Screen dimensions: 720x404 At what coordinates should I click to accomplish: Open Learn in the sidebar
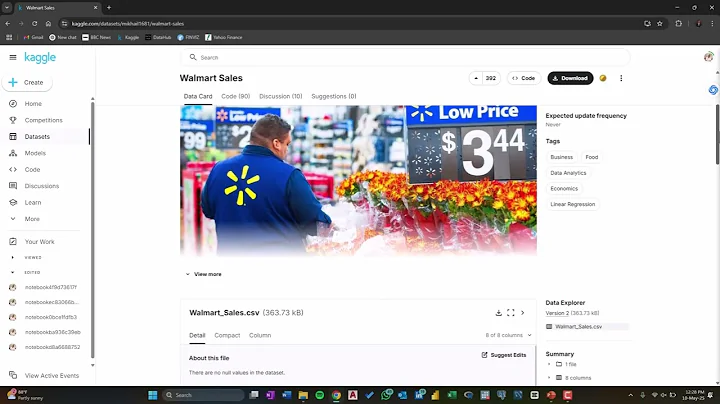[33, 202]
